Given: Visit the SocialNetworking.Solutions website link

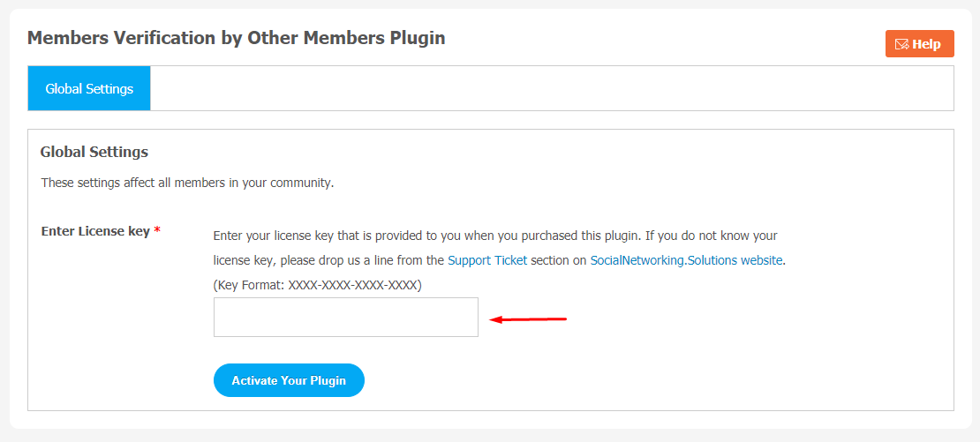Looking at the screenshot, I should tap(686, 260).
